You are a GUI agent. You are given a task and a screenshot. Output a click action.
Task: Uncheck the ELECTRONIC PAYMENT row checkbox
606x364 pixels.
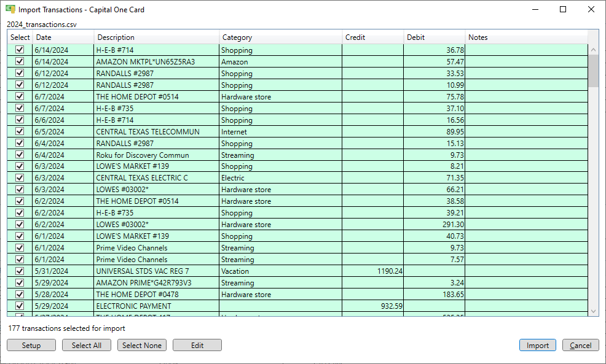point(20,306)
